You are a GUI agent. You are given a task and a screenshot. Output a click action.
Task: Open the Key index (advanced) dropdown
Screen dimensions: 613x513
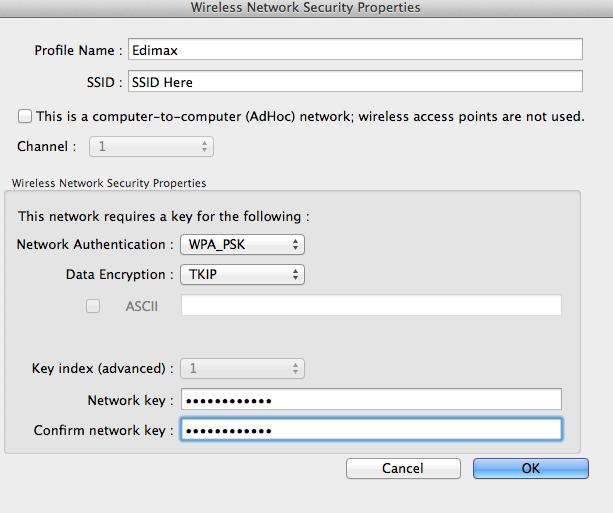[x=242, y=368]
